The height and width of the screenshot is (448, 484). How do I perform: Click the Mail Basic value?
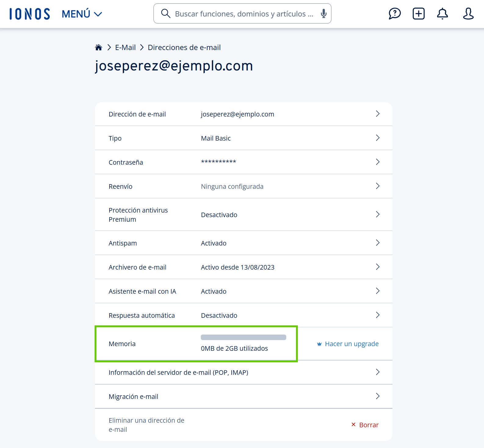[x=216, y=138]
